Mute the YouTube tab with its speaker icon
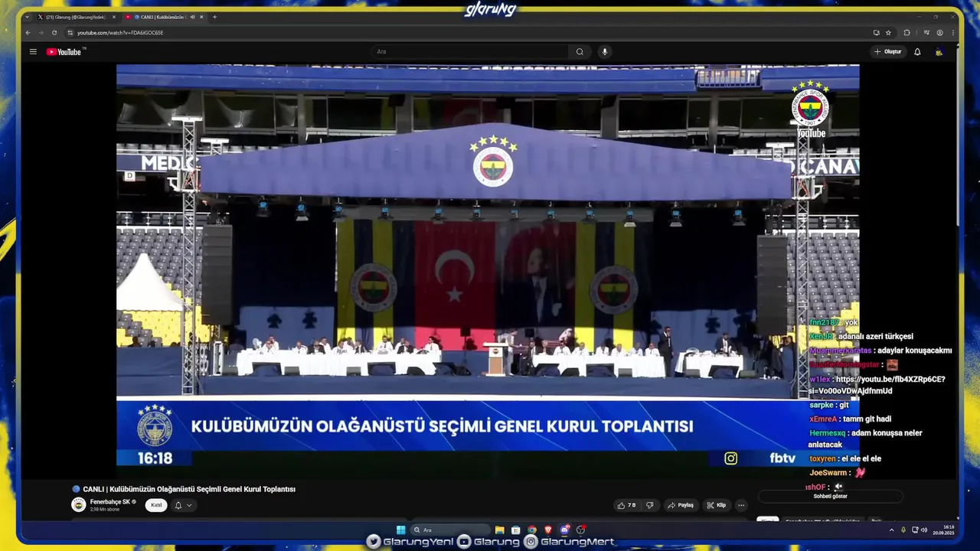980x551 pixels. [192, 17]
